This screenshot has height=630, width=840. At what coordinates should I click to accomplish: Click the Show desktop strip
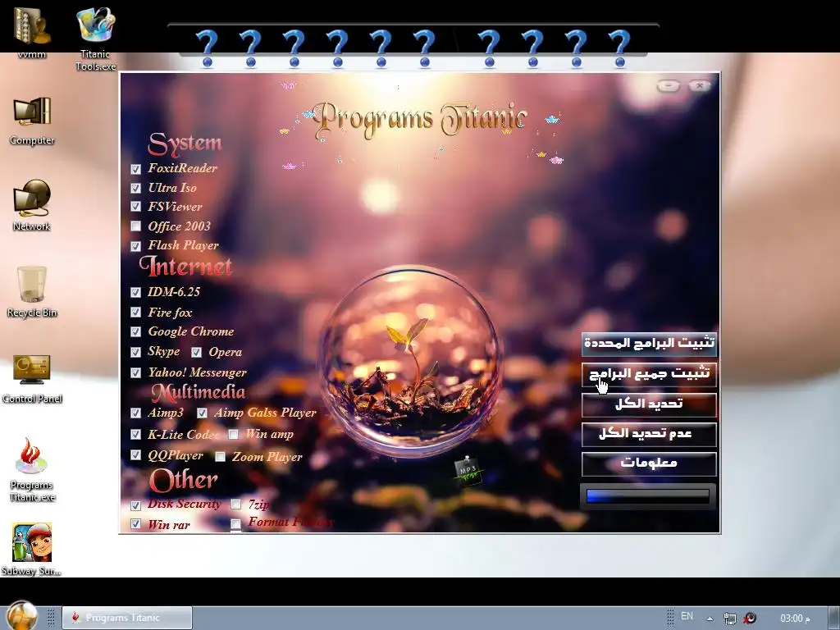tap(834, 619)
